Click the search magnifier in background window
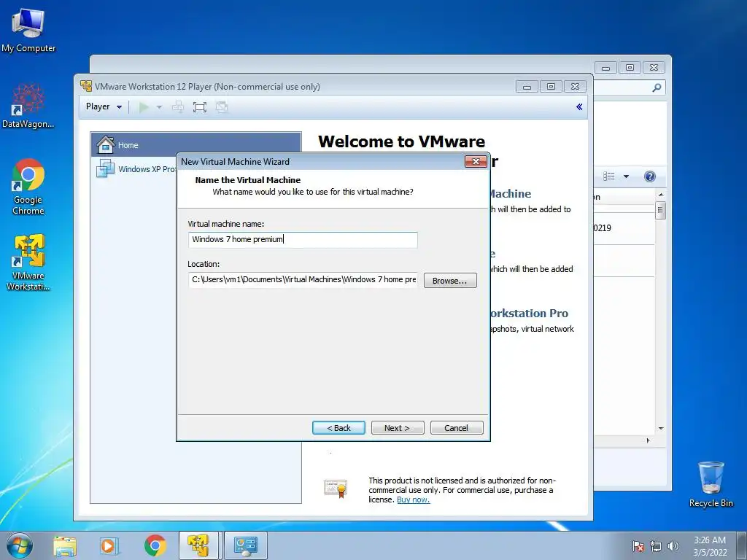Image resolution: width=747 pixels, height=560 pixels. (x=657, y=87)
